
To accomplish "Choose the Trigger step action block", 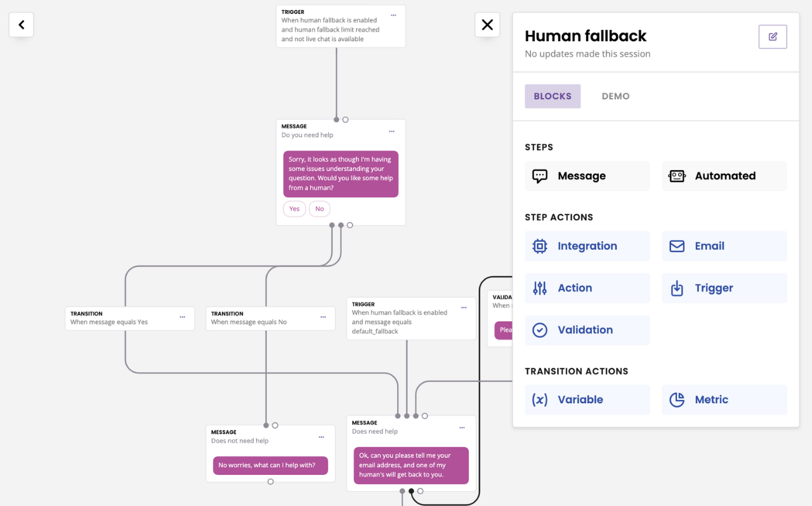I will click(724, 288).
